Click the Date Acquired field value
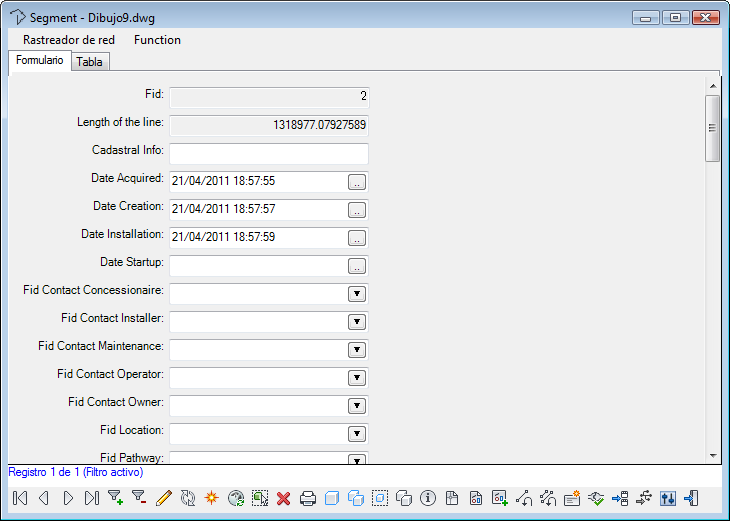 click(x=223, y=181)
